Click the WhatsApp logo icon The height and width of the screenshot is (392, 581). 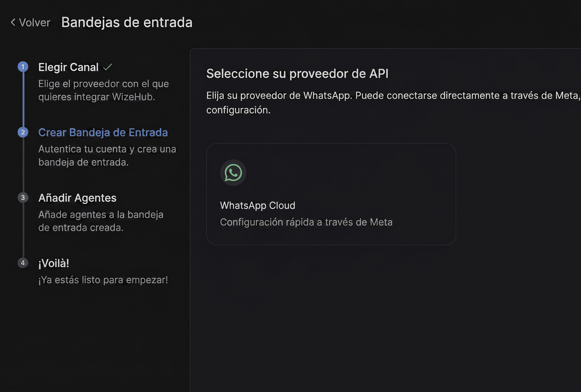click(x=233, y=173)
